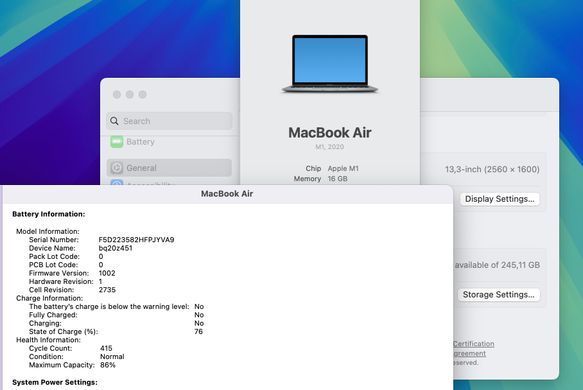Click device name 'bq20z451'
The image size is (583, 390).
[x=116, y=248]
